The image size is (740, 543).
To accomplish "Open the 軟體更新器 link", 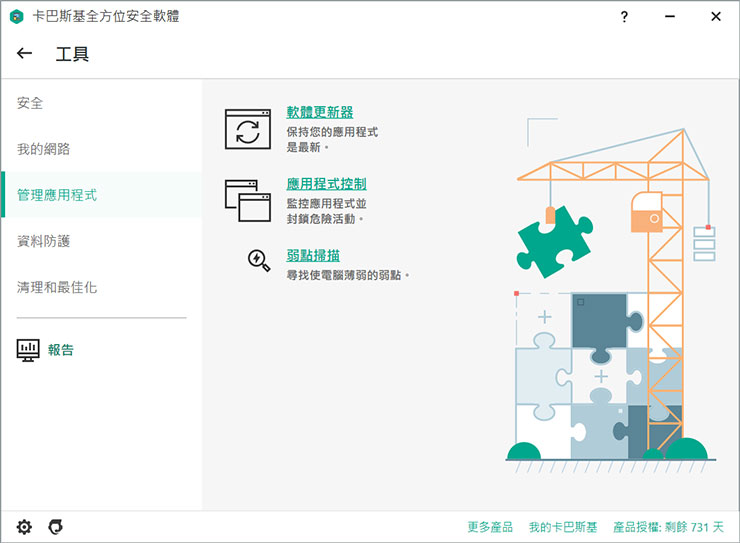I will (x=320, y=112).
